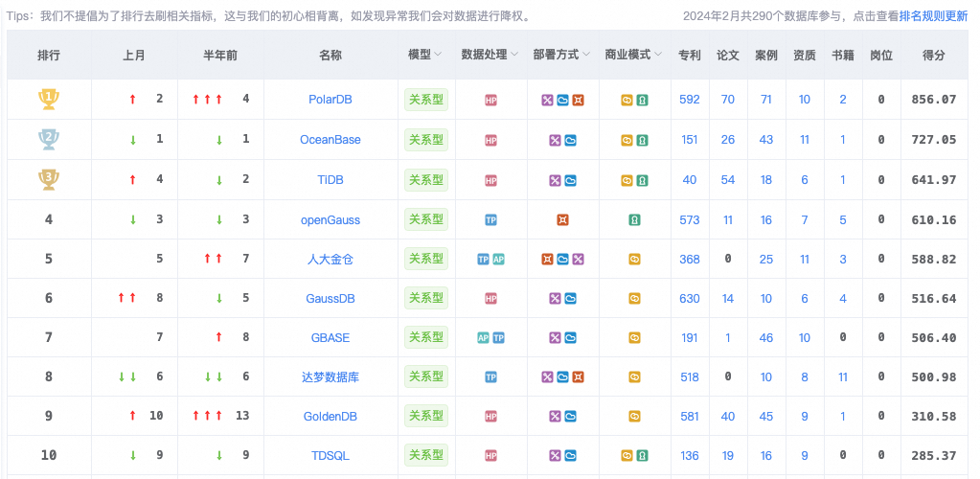980x479 pixels.
Task: Click the TP icon in the openGauss row
Action: tap(491, 220)
